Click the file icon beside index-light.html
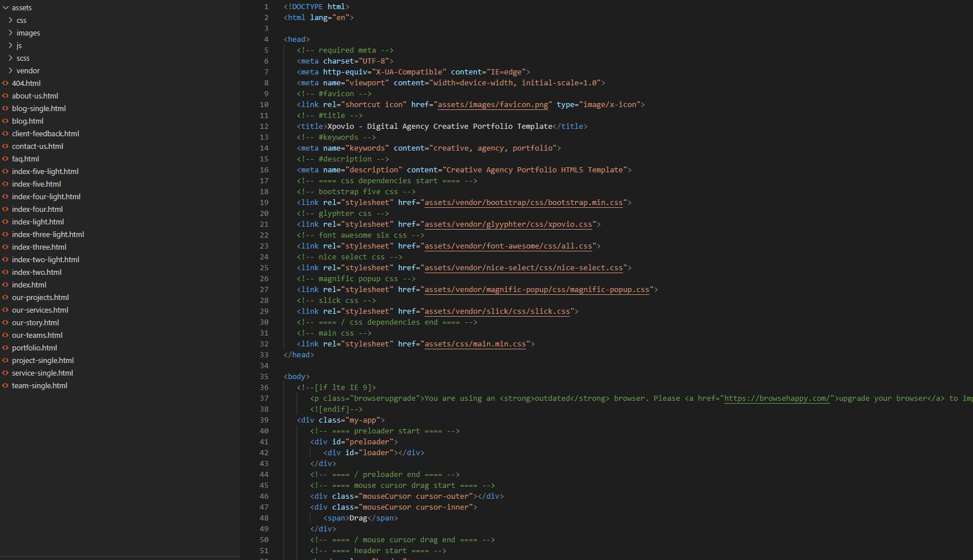The height and width of the screenshot is (560, 973). point(6,222)
